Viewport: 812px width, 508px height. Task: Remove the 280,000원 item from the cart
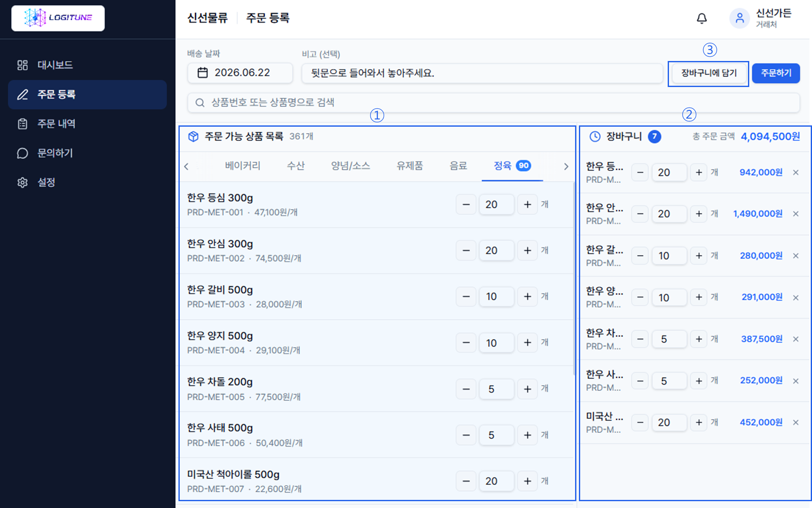796,255
